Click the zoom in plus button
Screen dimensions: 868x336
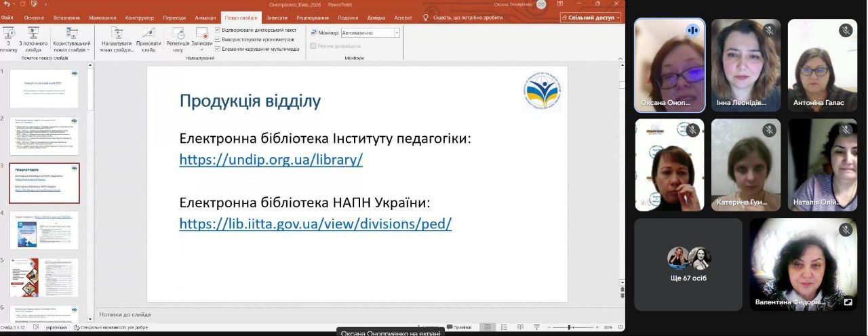(597, 327)
